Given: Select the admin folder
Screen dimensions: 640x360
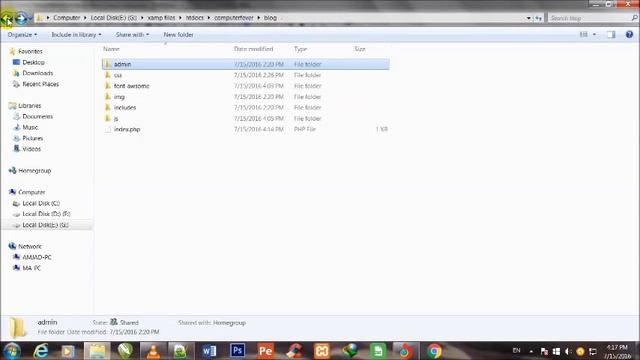Looking at the screenshot, I should [246, 64].
